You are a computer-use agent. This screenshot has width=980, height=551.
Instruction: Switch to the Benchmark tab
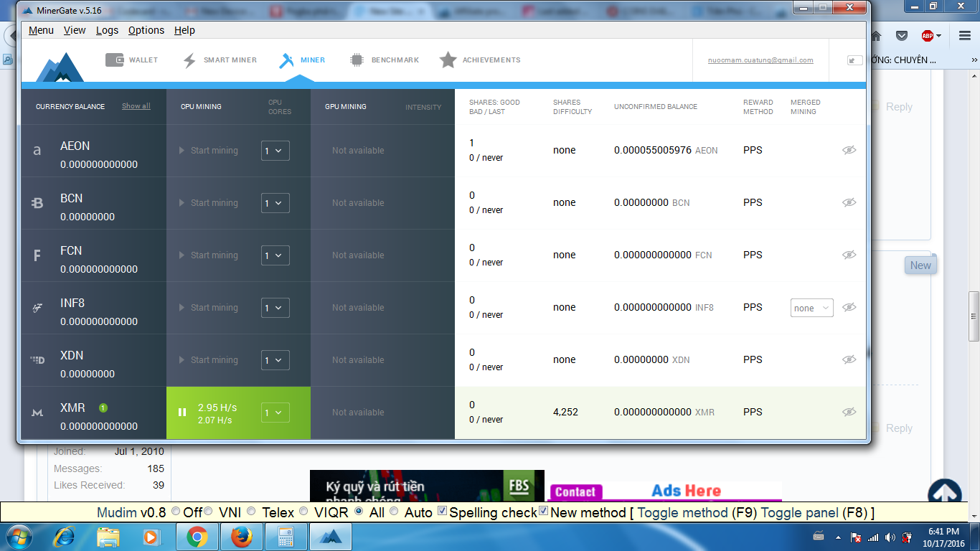384,60
